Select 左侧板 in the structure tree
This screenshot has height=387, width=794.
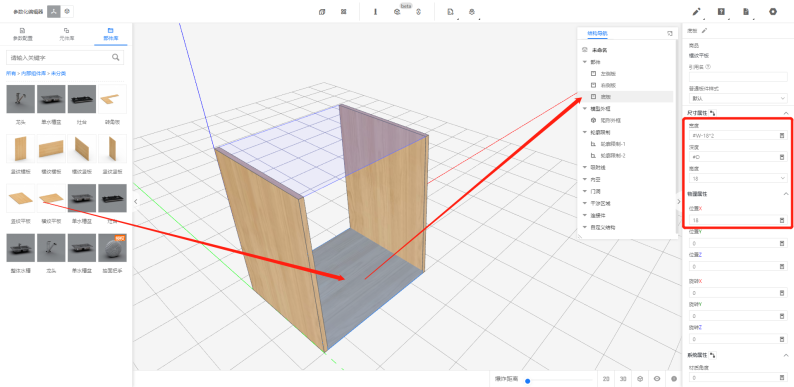[x=608, y=73]
